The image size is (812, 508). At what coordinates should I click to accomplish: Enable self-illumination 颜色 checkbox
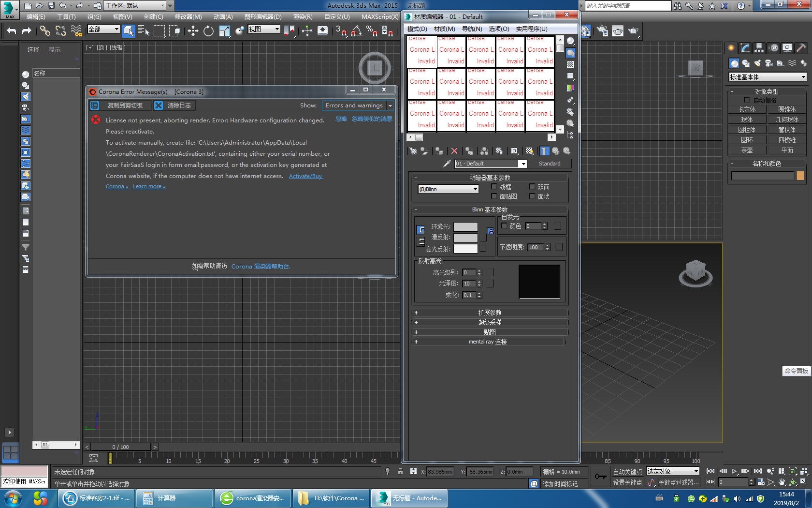pyautogui.click(x=505, y=226)
